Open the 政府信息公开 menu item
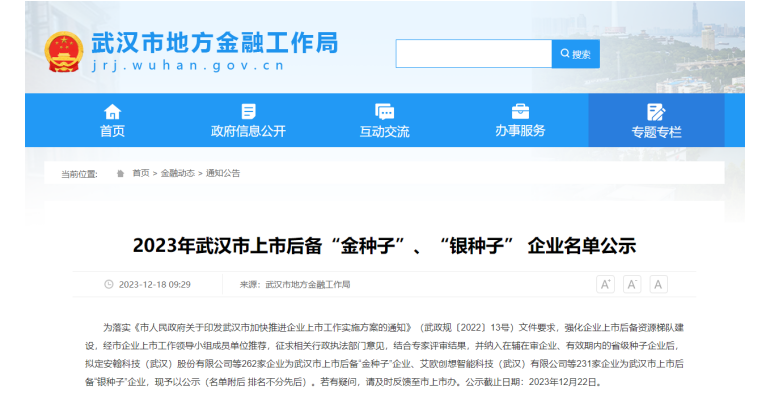This screenshot has width=771, height=408. point(248,131)
